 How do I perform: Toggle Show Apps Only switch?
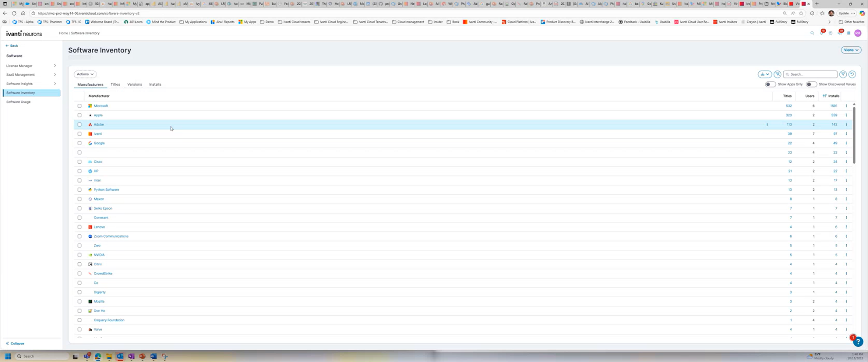770,84
